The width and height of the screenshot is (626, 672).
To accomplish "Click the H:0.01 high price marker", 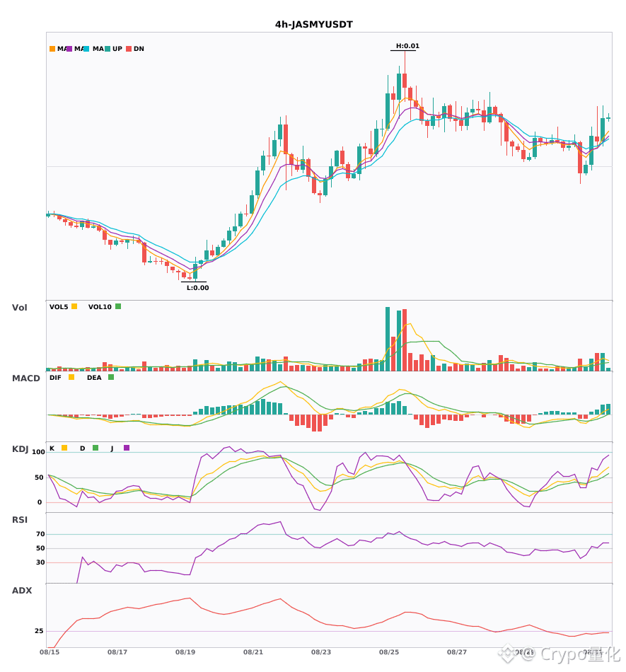I will [407, 46].
